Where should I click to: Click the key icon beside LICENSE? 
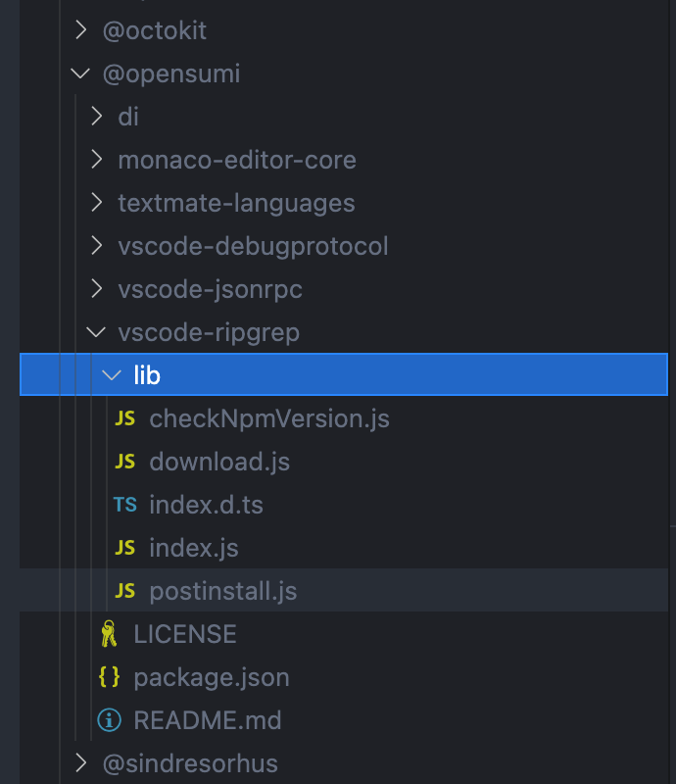[x=110, y=633]
